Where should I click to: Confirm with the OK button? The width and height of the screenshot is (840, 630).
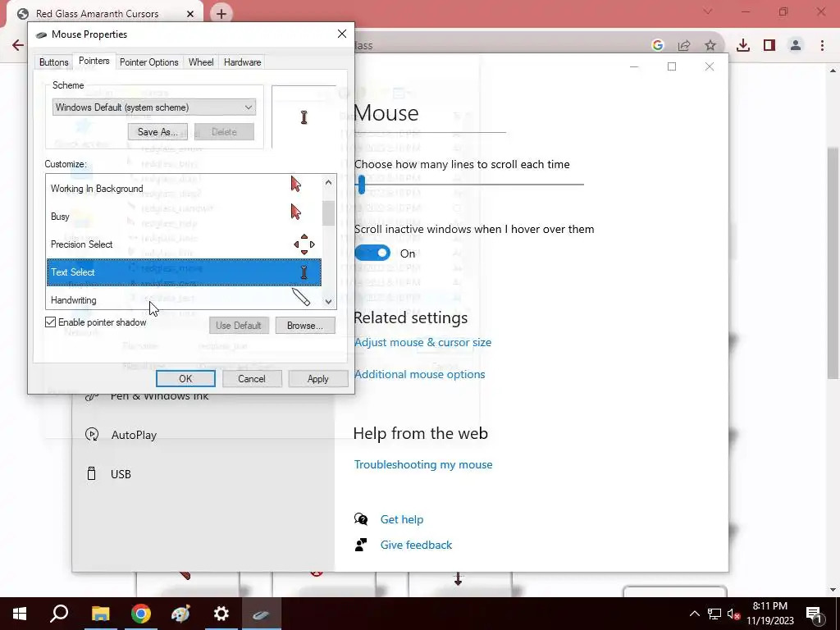[185, 379]
